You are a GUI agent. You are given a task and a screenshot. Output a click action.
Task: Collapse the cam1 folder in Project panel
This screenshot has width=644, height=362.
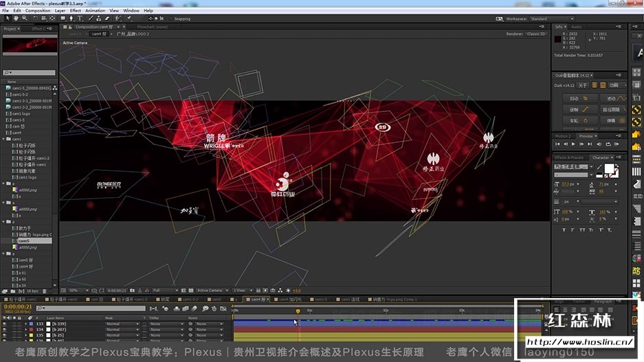coord(3,139)
